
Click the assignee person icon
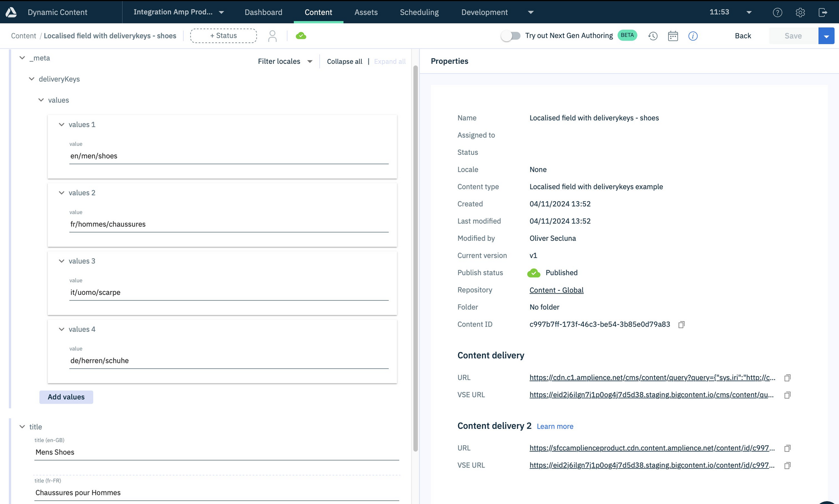272,36
